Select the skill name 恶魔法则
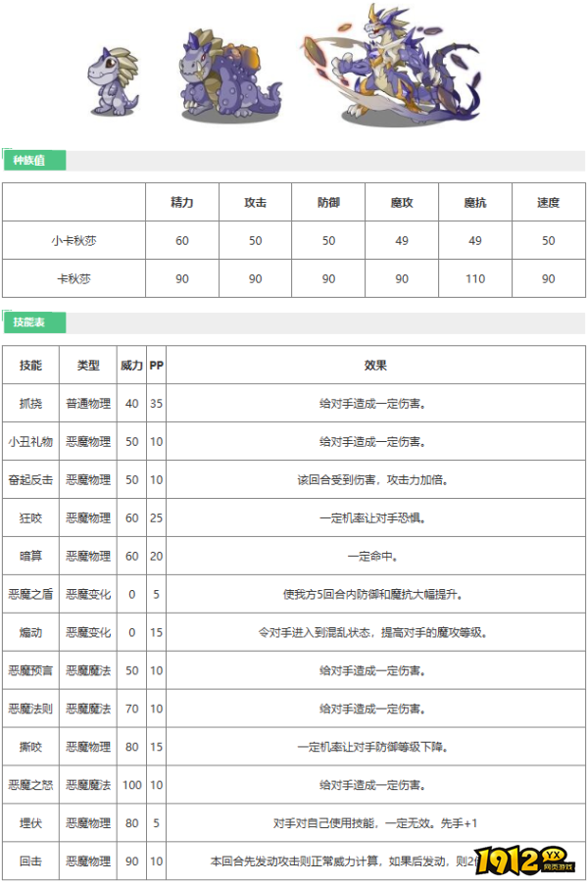 click(30, 709)
